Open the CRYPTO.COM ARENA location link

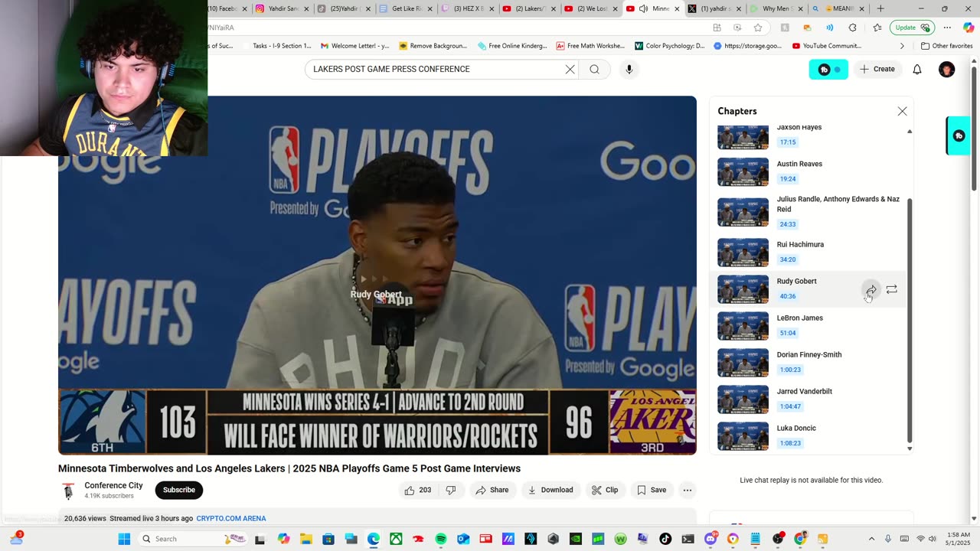(x=230, y=518)
